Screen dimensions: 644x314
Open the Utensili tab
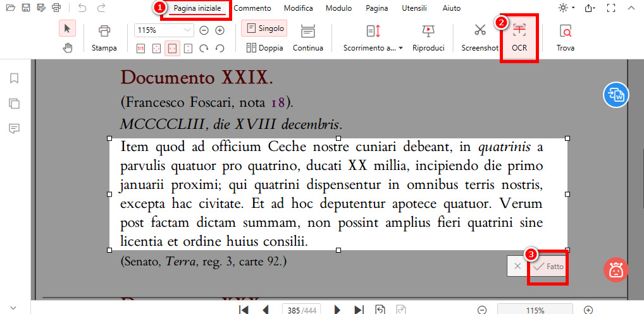pos(414,8)
